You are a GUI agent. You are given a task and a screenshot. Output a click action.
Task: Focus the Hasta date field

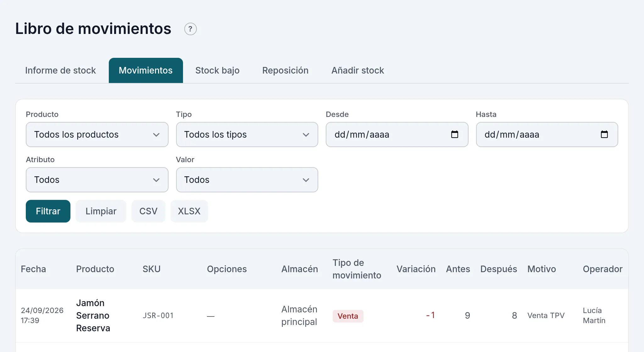click(547, 135)
